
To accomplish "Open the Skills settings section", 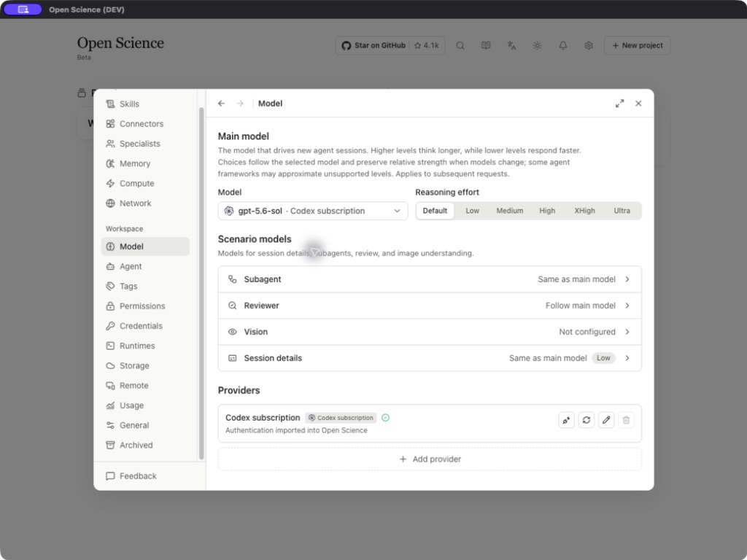I will click(145, 104).
